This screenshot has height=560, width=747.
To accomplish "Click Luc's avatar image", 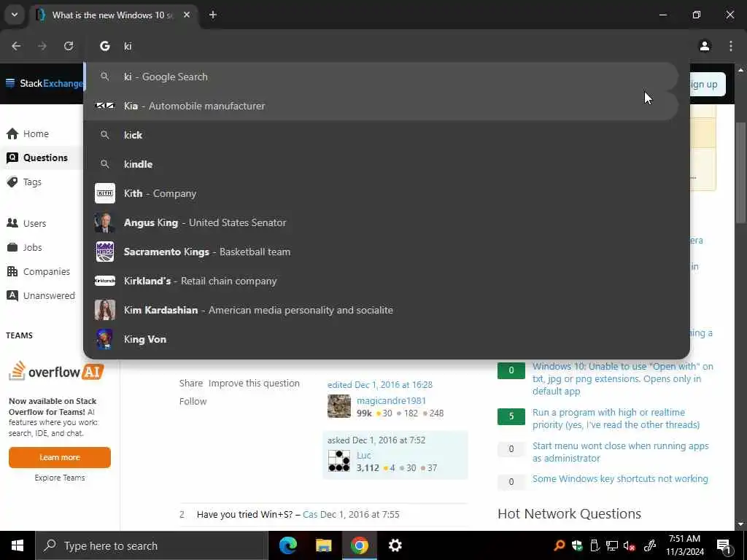I will tap(339, 461).
